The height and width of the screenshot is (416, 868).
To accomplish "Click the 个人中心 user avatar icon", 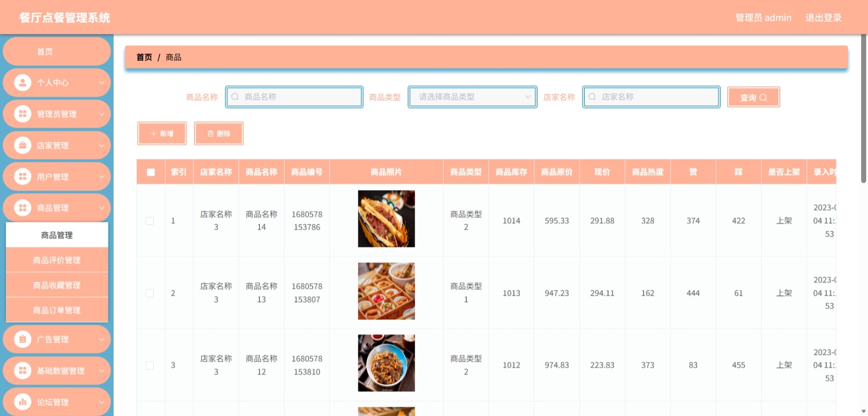I will click(x=23, y=82).
